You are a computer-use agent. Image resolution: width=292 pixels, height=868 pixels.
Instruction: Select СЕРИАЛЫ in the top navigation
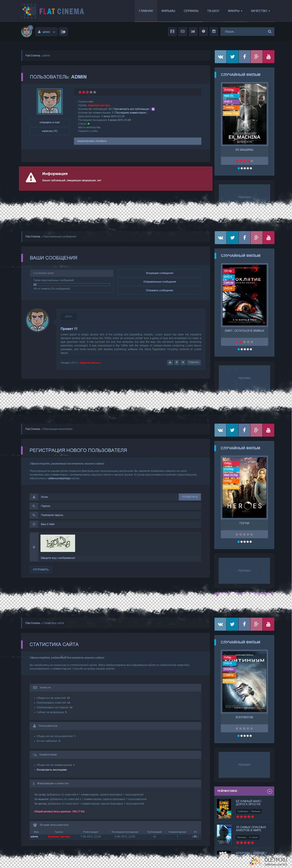[x=191, y=11]
